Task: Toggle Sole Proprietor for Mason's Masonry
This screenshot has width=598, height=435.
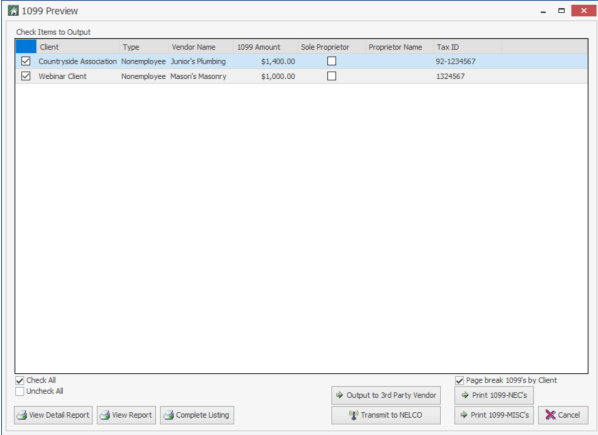Action: coord(331,76)
